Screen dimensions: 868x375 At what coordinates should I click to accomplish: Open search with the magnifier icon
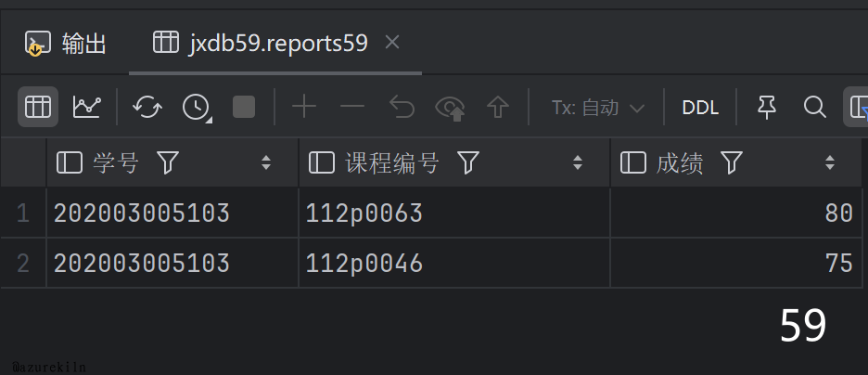pos(815,107)
